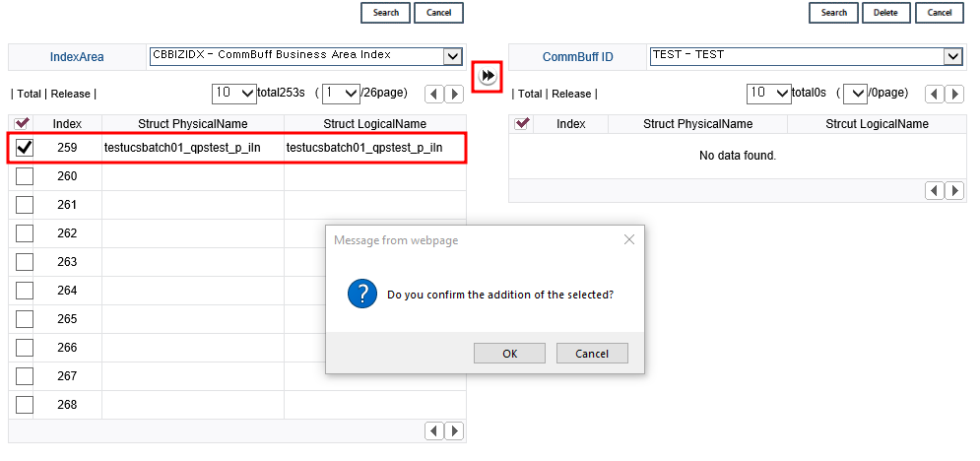
Task: Open left page number dropdown
Action: 341,94
